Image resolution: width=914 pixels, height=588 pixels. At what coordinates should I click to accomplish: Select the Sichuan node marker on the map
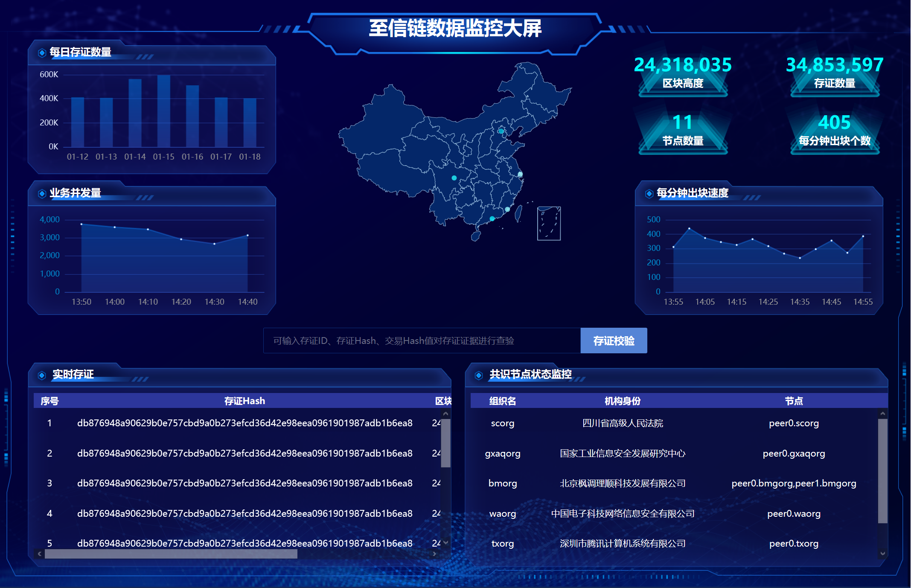tap(454, 178)
